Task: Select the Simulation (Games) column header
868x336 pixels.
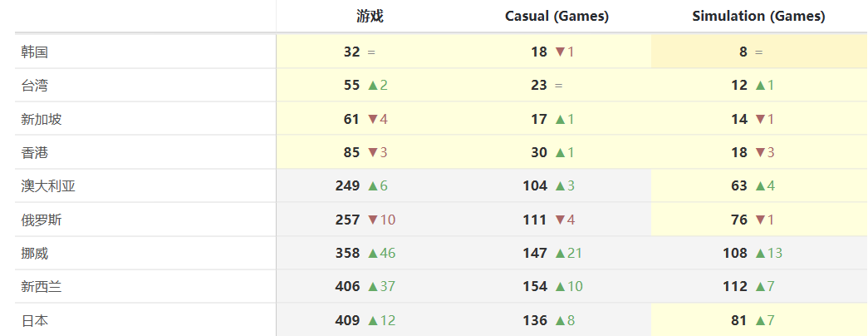Action: coord(758,16)
